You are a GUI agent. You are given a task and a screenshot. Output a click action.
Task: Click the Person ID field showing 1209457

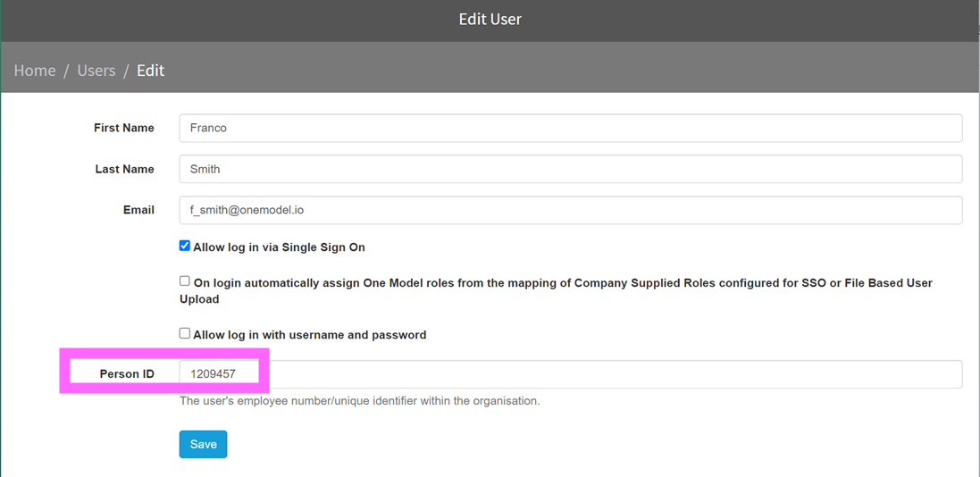571,374
